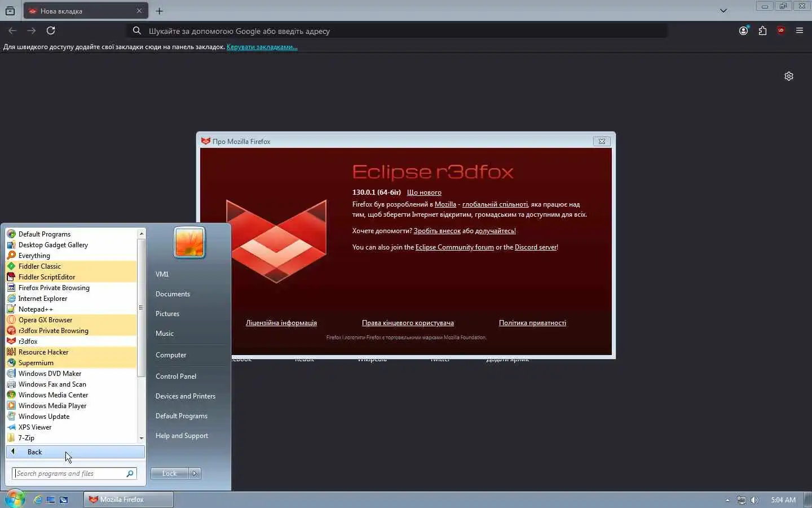Open XPS Viewer
812x508 pixels.
(71, 427)
